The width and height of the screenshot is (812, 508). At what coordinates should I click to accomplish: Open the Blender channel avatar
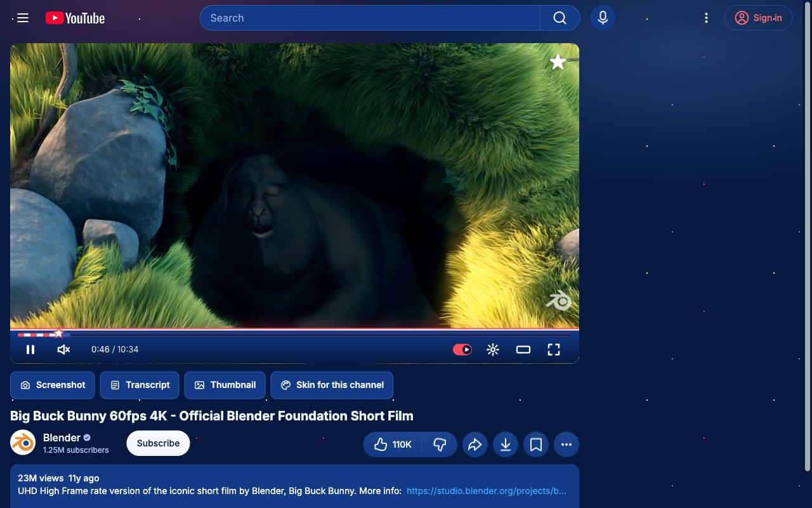[x=23, y=443]
